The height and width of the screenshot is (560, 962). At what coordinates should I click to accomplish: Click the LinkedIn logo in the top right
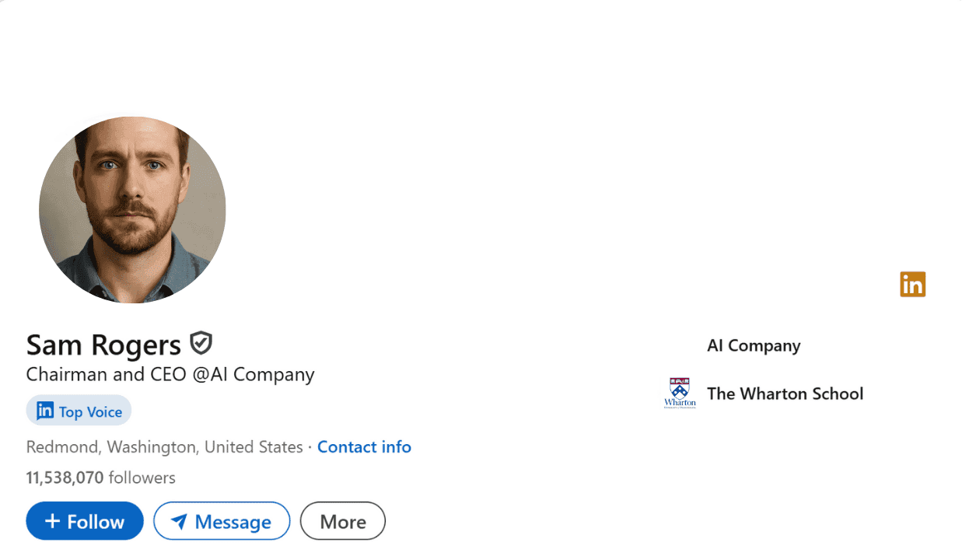912,284
